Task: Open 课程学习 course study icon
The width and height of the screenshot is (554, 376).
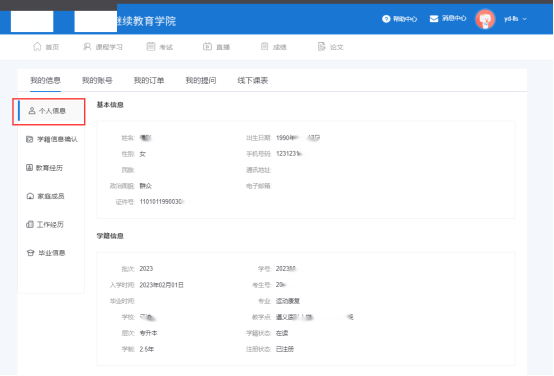Action: 87,47
